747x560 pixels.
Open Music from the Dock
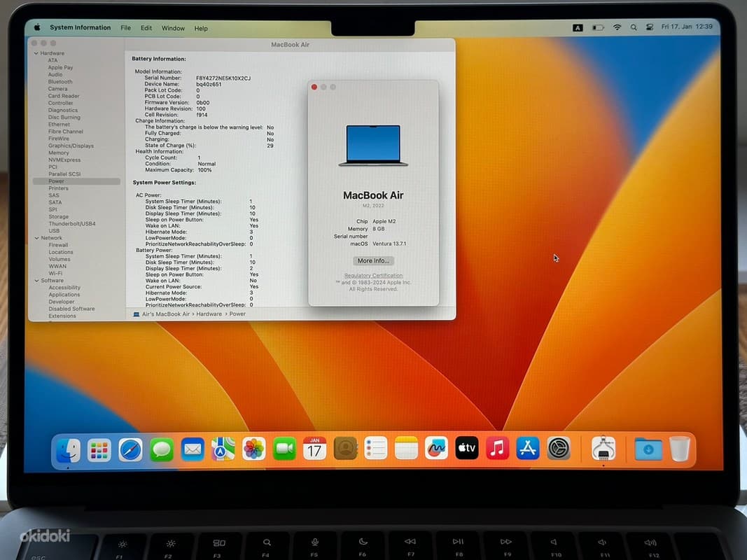coord(497,448)
